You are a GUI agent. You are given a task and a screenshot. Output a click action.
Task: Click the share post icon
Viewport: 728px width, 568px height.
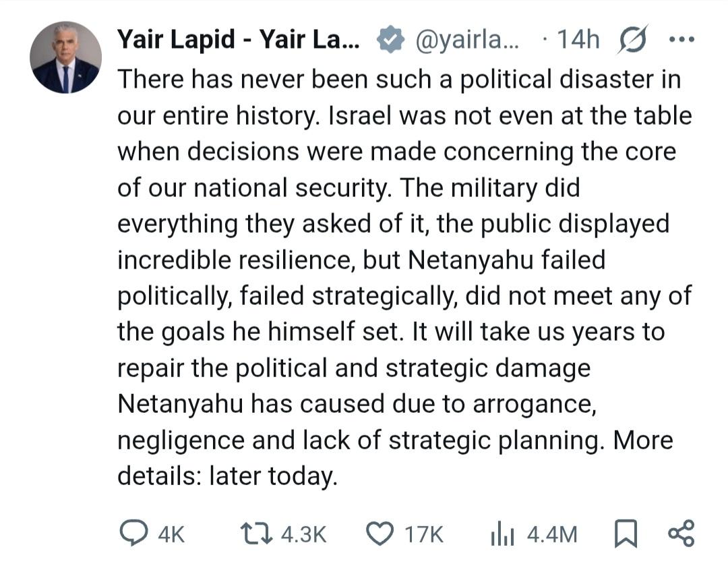(679, 534)
